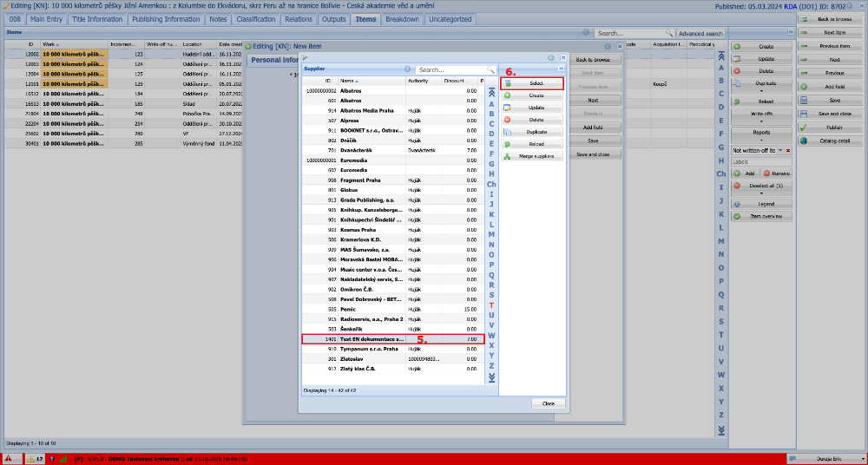Click Delete button in Supplier dialog
Image resolution: width=868 pixels, height=465 pixels.
(532, 120)
